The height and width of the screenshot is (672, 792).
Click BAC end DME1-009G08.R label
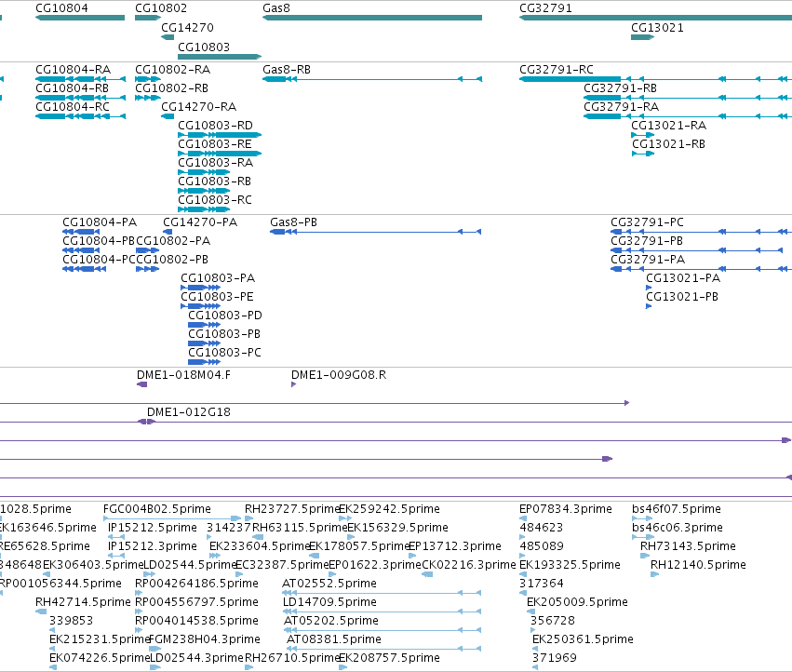(x=339, y=375)
